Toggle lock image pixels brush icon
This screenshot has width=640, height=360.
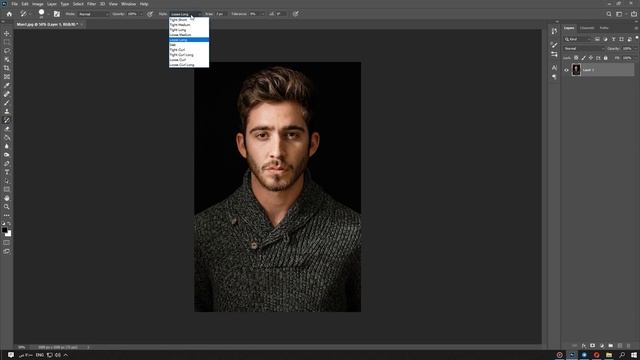(583, 58)
